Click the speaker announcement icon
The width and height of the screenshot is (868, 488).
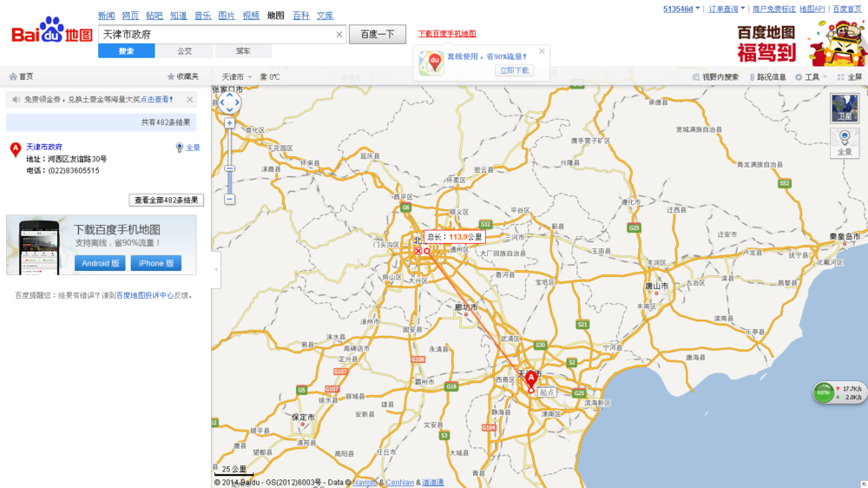click(x=16, y=100)
